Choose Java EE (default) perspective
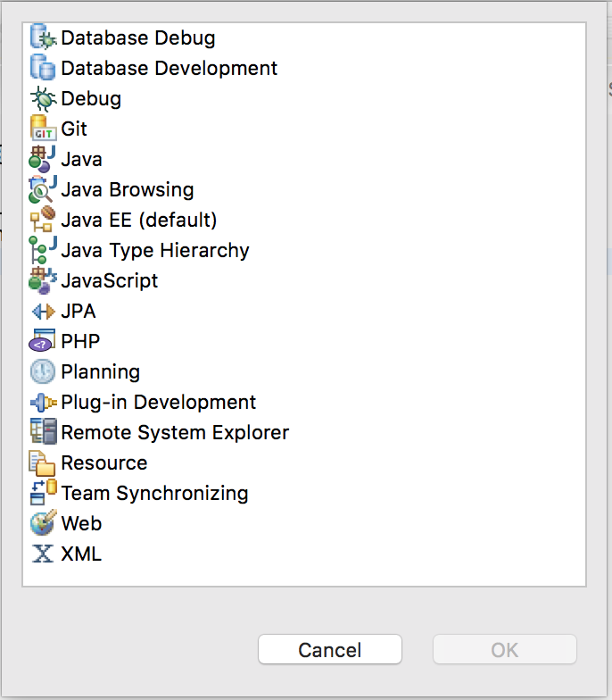The height and width of the screenshot is (700, 612). [139, 220]
